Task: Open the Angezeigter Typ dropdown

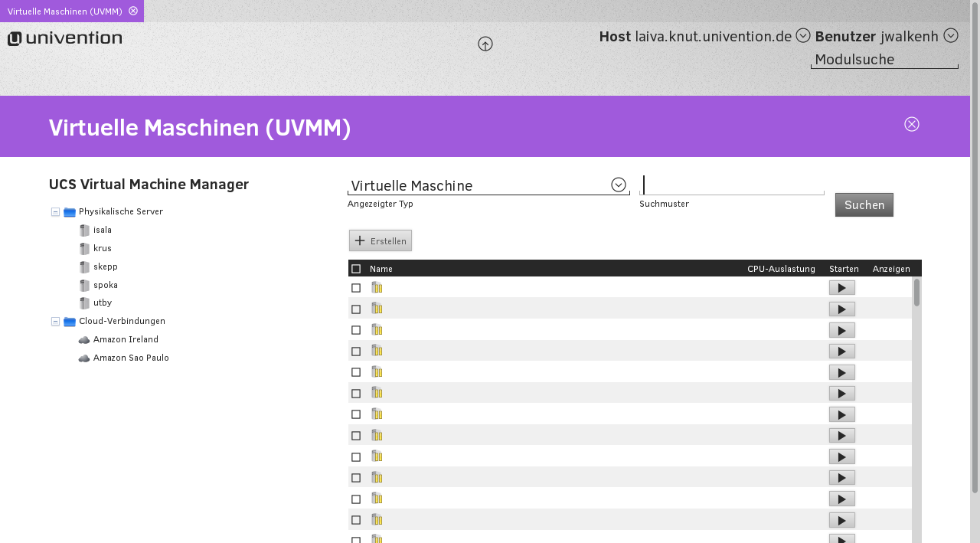Action: (x=618, y=185)
